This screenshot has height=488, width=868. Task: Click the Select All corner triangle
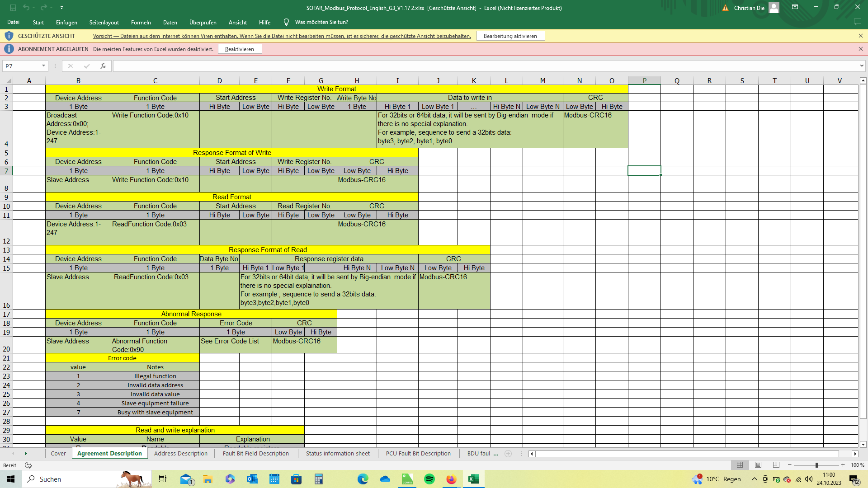pos(8,81)
